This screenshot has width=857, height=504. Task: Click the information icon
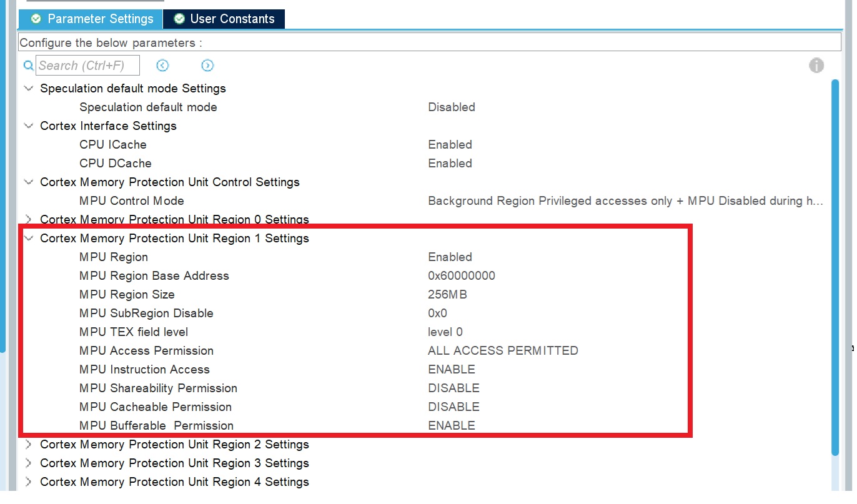[816, 66]
